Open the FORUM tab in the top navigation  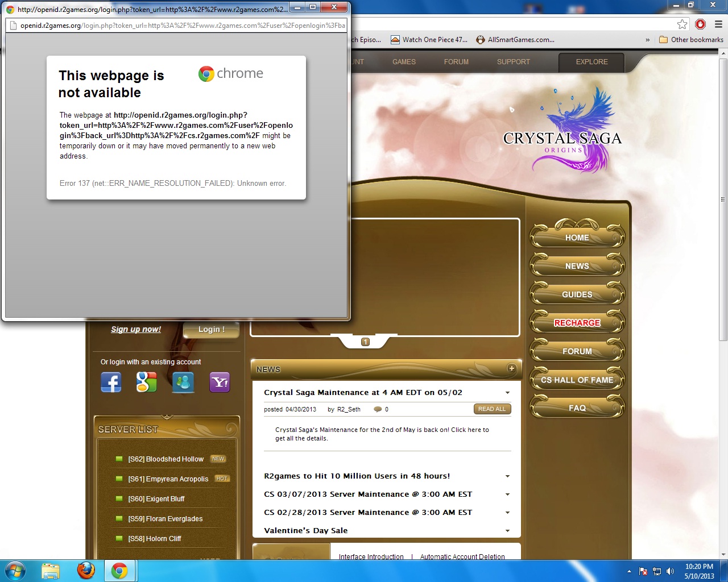point(456,62)
